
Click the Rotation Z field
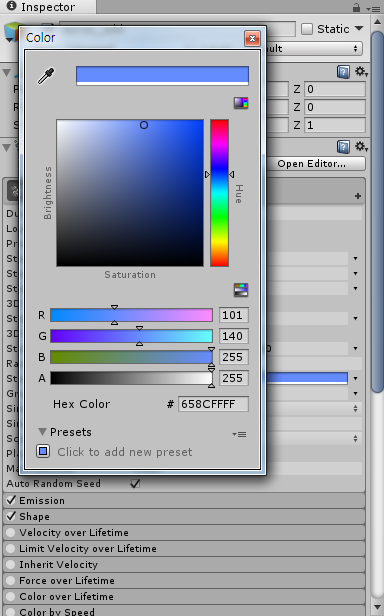[x=335, y=107]
